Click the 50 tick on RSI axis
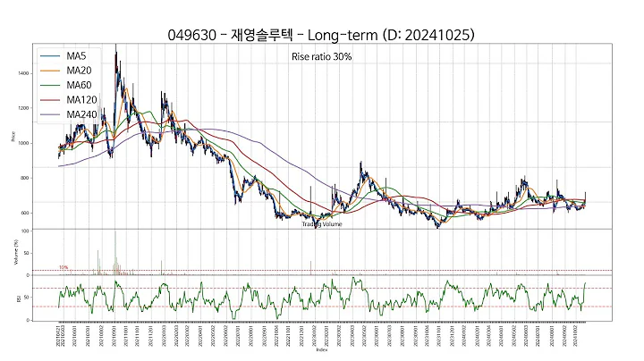Viewport: 644px width, 361px height. tap(27, 298)
